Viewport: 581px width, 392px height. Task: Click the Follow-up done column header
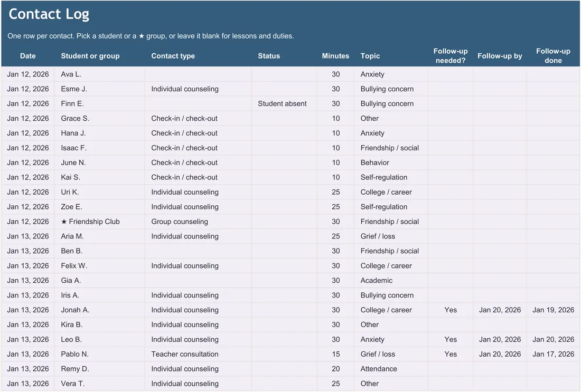[553, 56]
